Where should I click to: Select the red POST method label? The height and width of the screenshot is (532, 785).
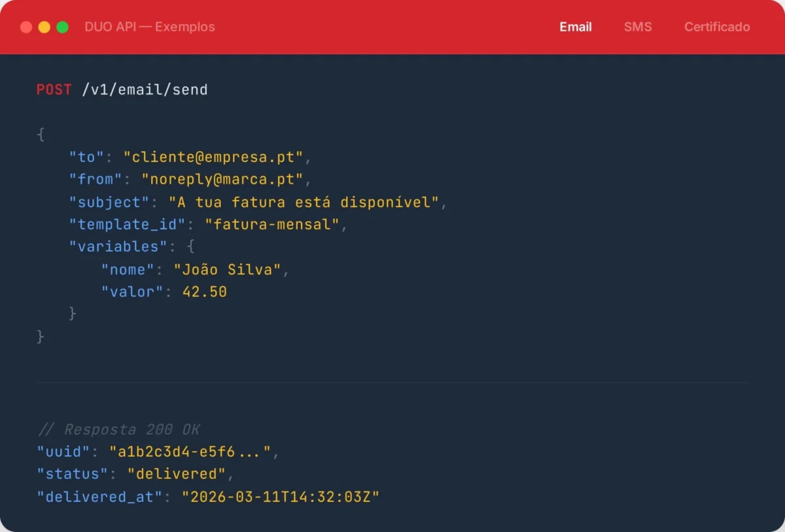(x=54, y=90)
